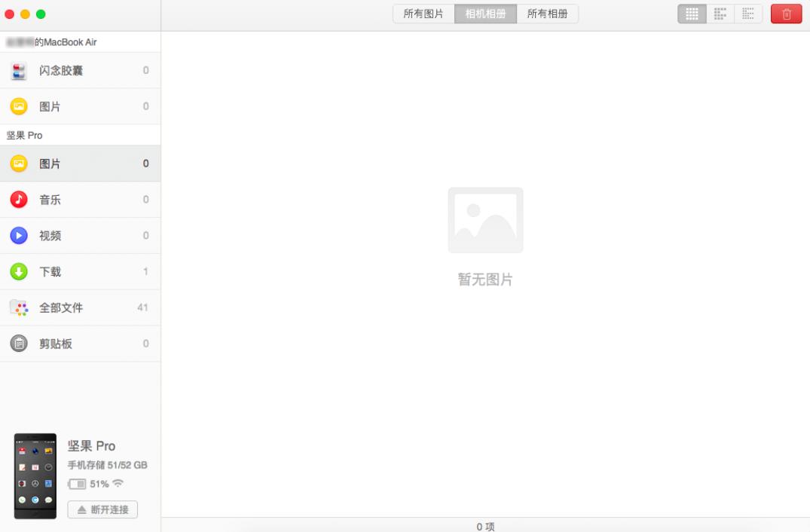Click the 断开连接 disconnect button
The image size is (810, 532).
[x=102, y=509]
